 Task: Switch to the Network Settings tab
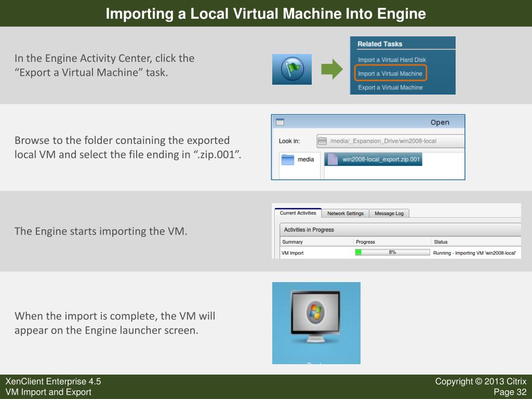tap(345, 214)
